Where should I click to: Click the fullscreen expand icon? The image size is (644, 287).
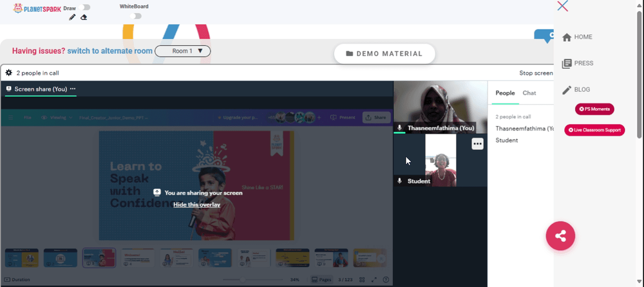(x=374, y=280)
